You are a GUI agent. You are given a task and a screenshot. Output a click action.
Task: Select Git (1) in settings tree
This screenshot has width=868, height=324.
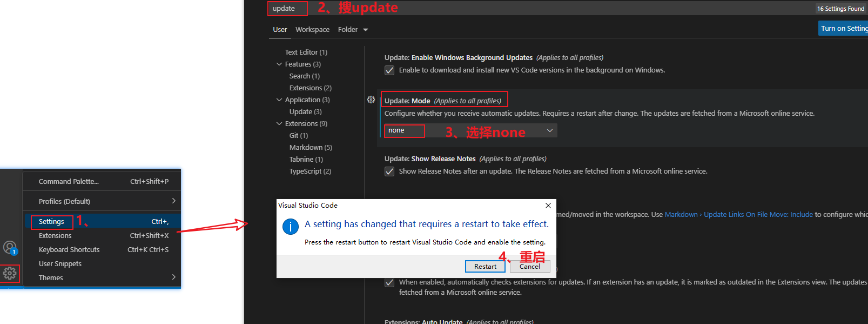tap(299, 136)
